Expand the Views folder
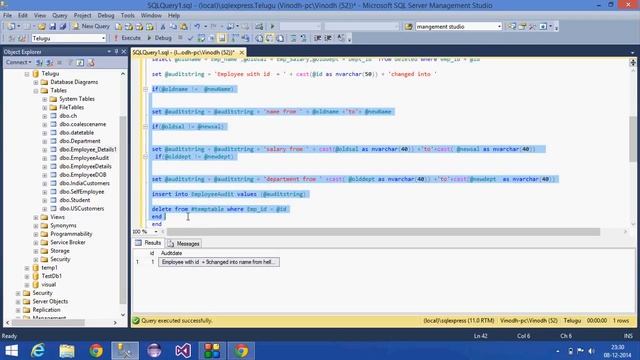Viewport: 640px width, 360px height. [x=36, y=217]
